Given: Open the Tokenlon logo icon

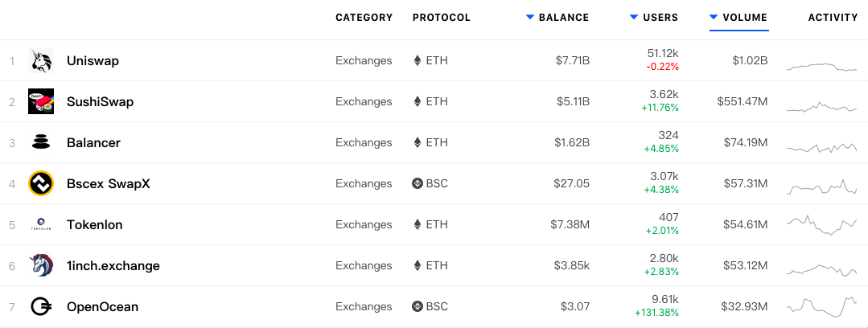Looking at the screenshot, I should pyautogui.click(x=41, y=224).
